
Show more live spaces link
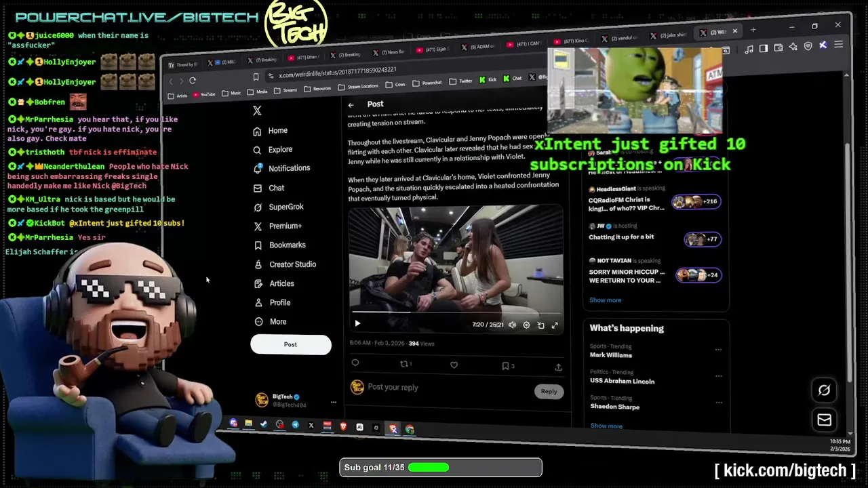pos(605,300)
